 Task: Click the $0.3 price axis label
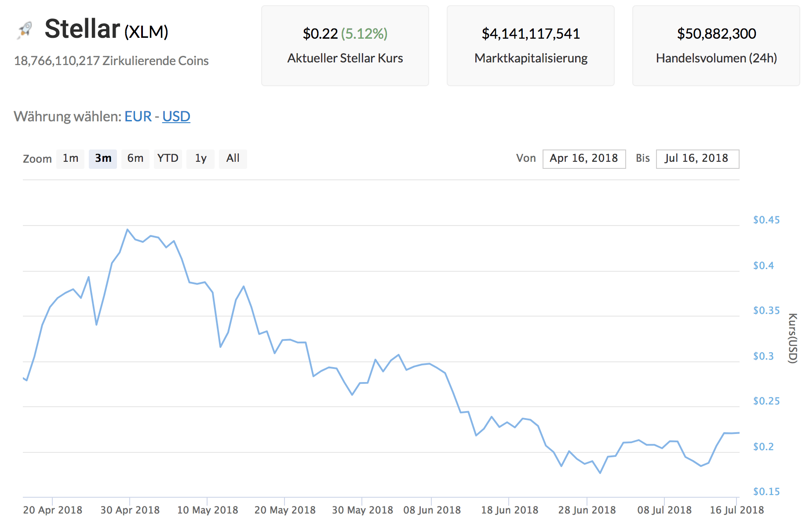point(763,356)
